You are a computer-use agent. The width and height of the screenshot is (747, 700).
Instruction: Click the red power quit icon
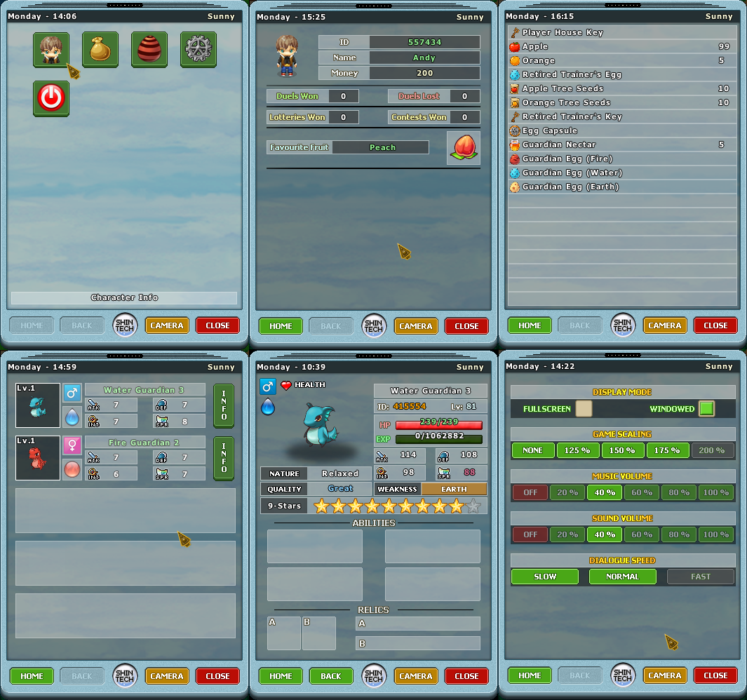coord(51,99)
